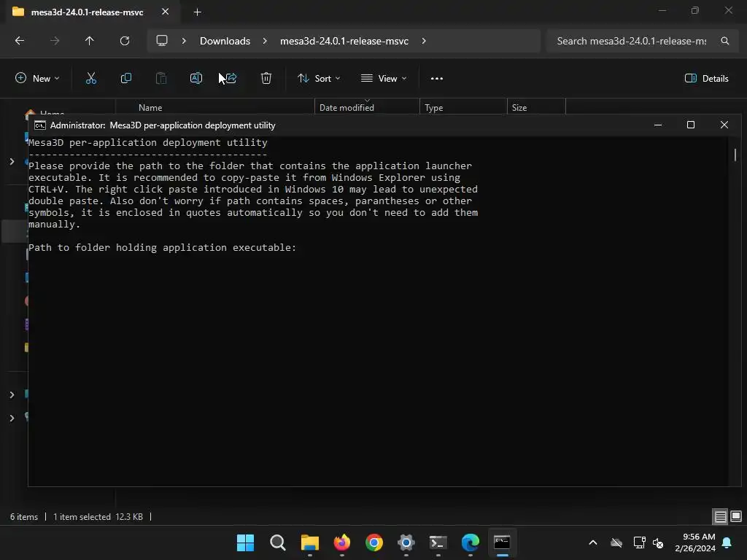Open Settings gear from taskbar

(x=406, y=542)
